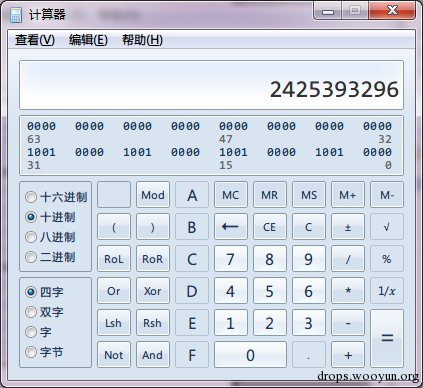
Task: Select hexadecimal mode (十六进制)
Action: (56, 197)
